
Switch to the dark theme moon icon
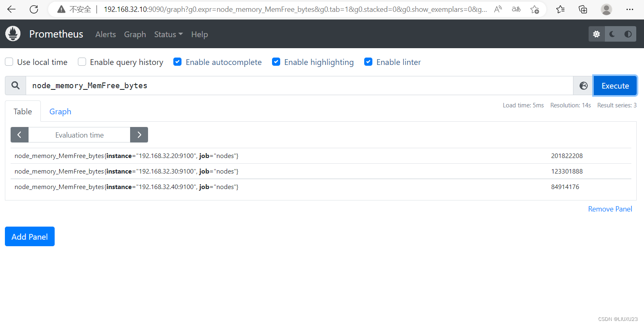pyautogui.click(x=612, y=34)
